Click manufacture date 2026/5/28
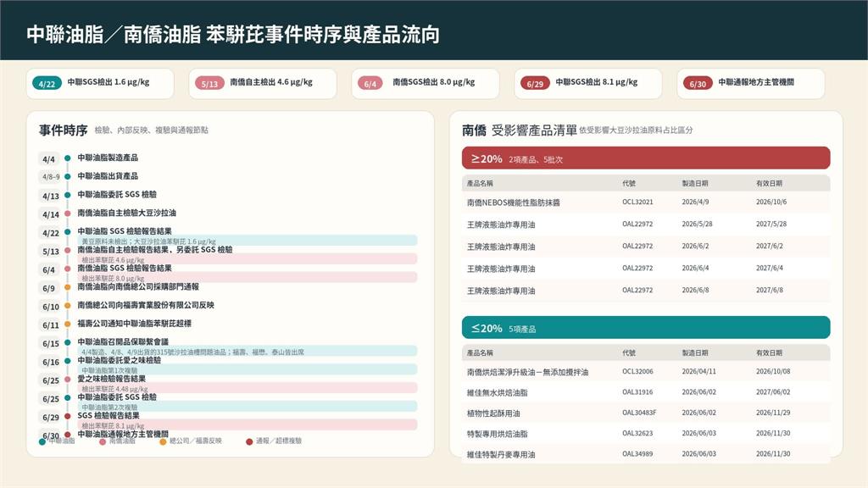Viewport: 868px width, 488px height. click(697, 224)
